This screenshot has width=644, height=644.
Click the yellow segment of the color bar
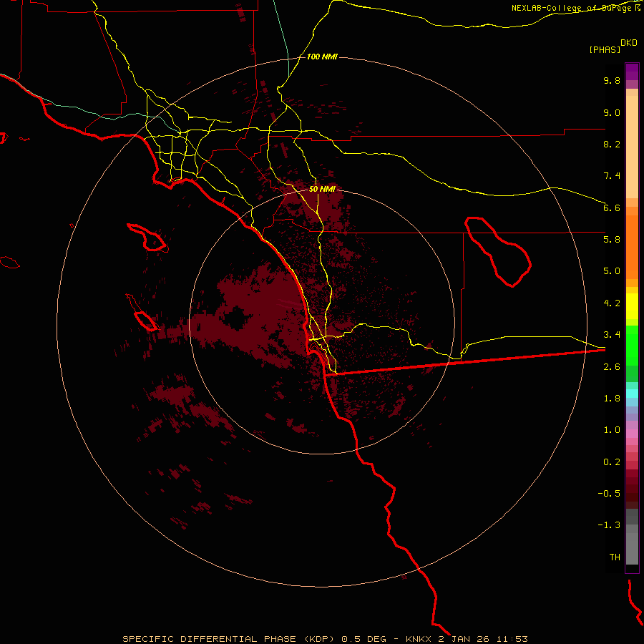632,306
